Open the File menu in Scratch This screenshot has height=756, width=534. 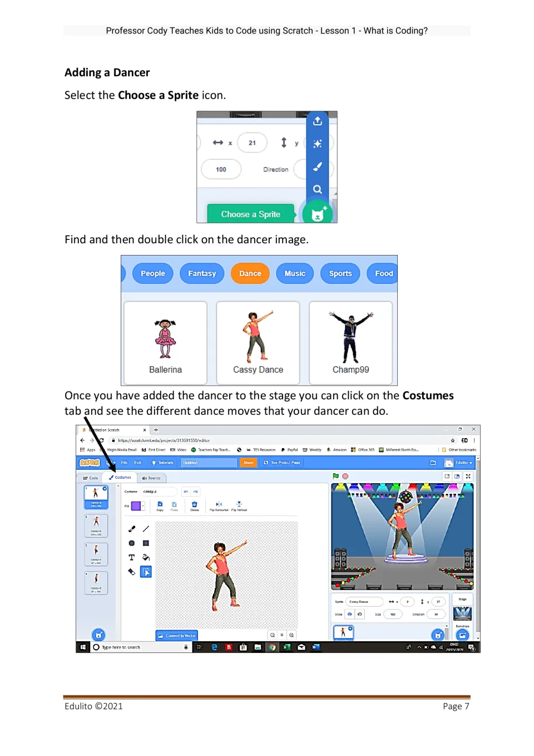[x=125, y=463]
